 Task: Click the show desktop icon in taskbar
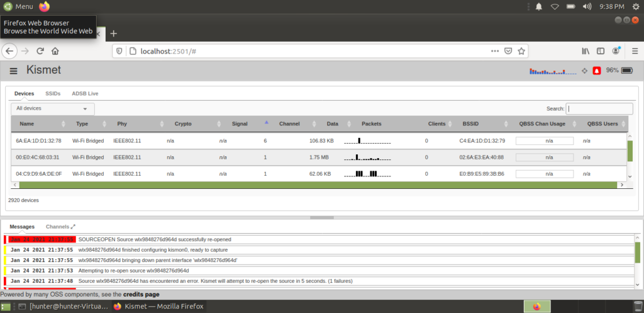point(6,307)
